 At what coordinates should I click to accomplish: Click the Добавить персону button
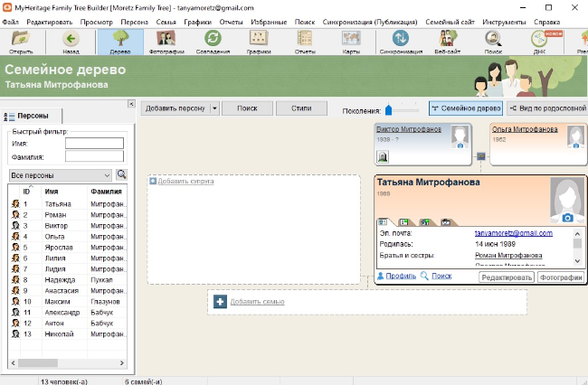175,108
